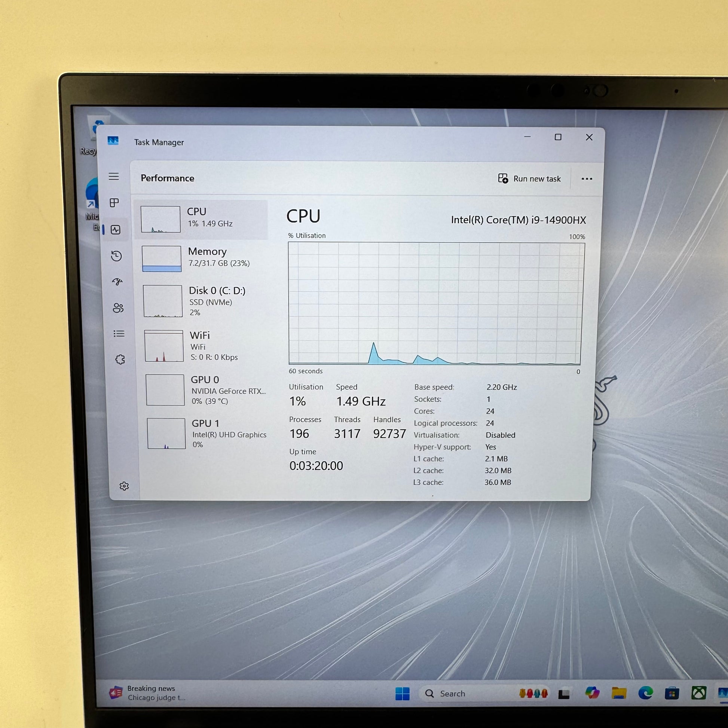Open Task Manager settings gear icon

124,486
